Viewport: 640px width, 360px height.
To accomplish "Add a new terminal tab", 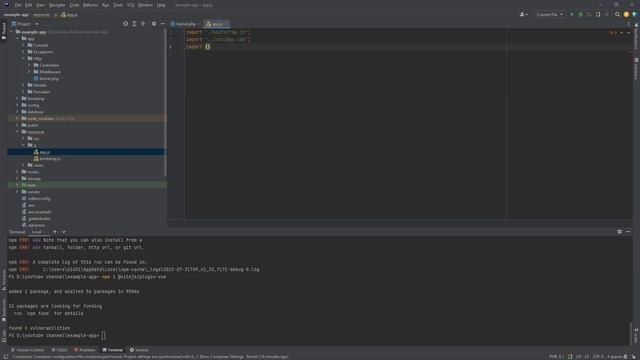I will tap(55, 232).
